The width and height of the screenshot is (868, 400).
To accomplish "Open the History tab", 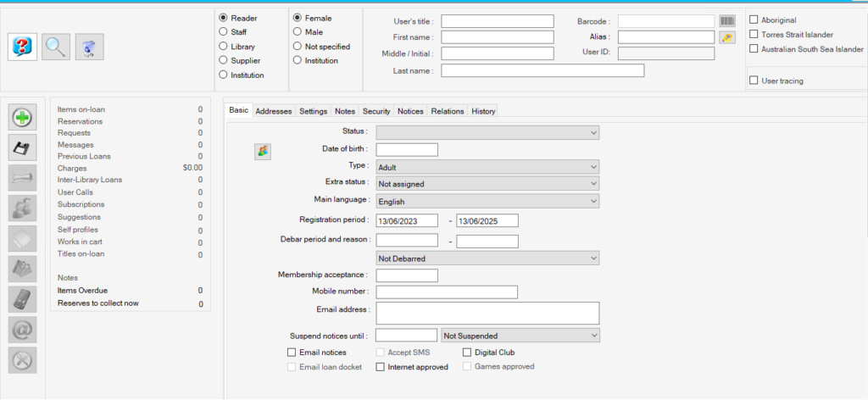I will click(483, 111).
